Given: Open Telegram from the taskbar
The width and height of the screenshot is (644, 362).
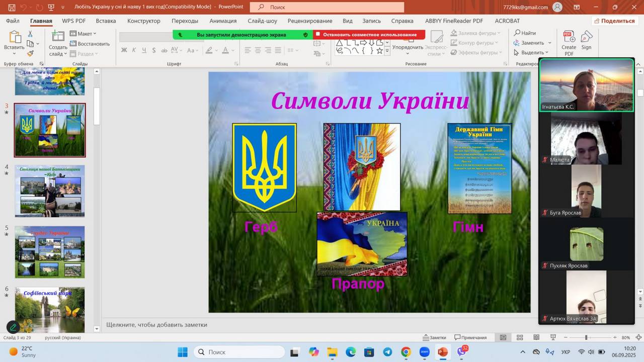Looking at the screenshot, I should [x=387, y=352].
